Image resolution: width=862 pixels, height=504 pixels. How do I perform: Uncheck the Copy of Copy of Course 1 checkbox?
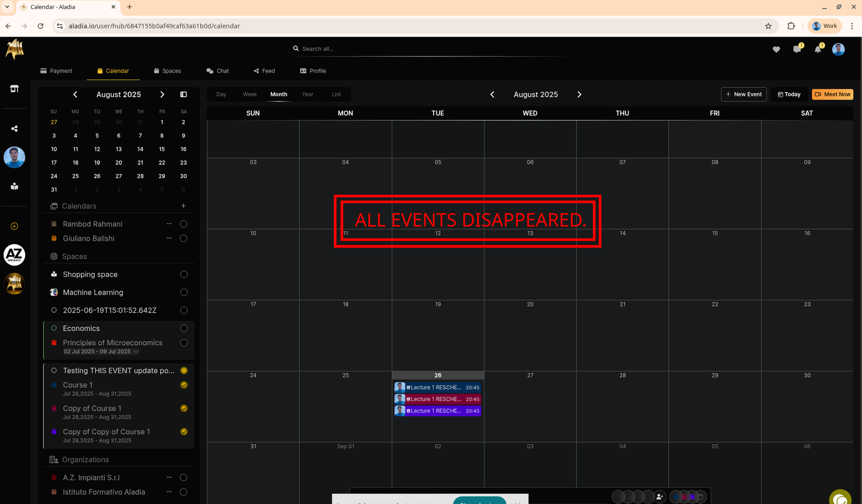(x=184, y=432)
